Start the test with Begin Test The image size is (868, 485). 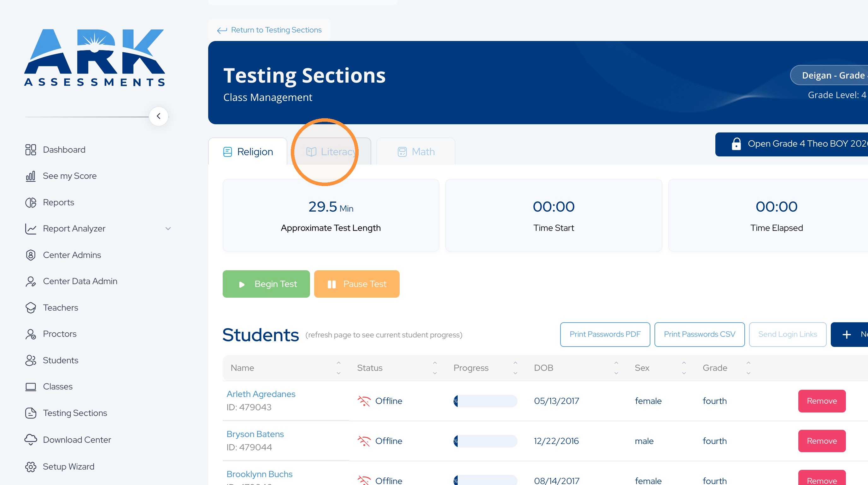[x=266, y=284]
